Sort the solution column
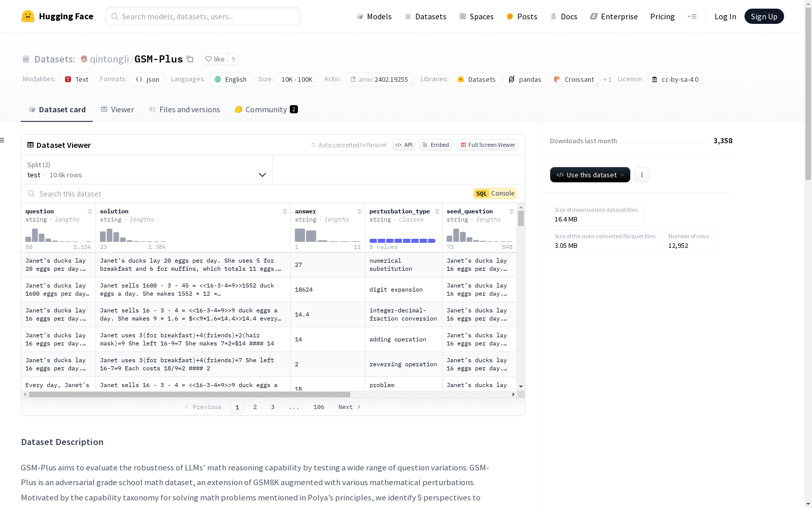Screen dimensions: 812x508 [x=285, y=211]
